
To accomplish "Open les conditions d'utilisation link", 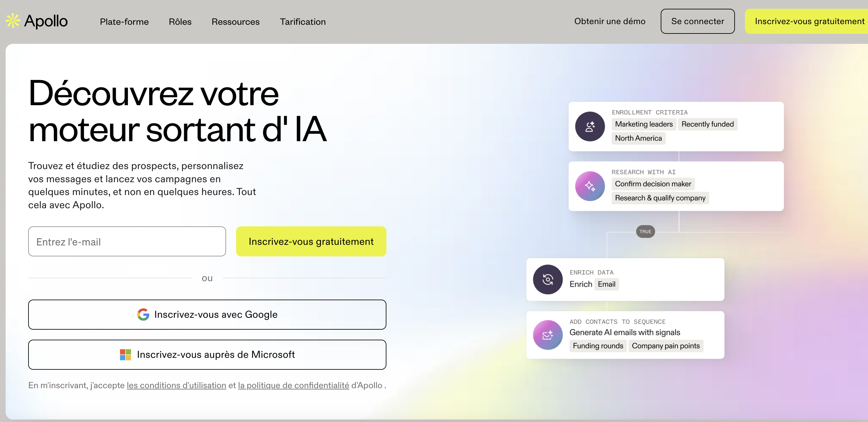I will (x=176, y=385).
